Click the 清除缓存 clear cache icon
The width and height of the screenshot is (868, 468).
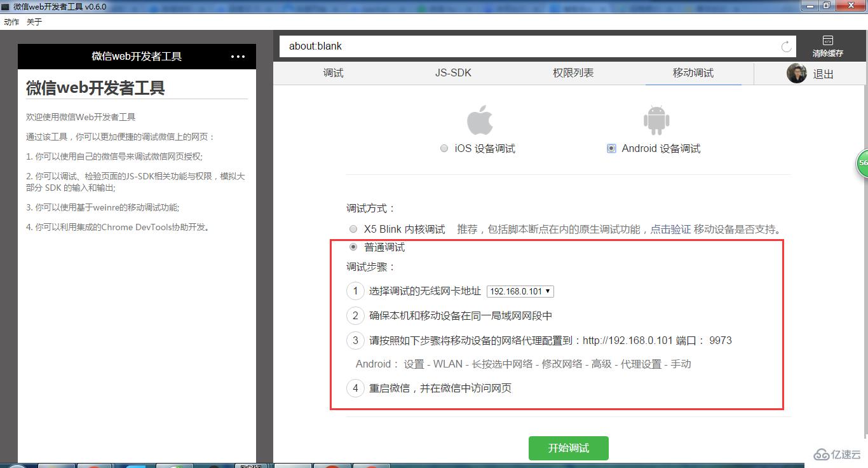[x=827, y=47]
